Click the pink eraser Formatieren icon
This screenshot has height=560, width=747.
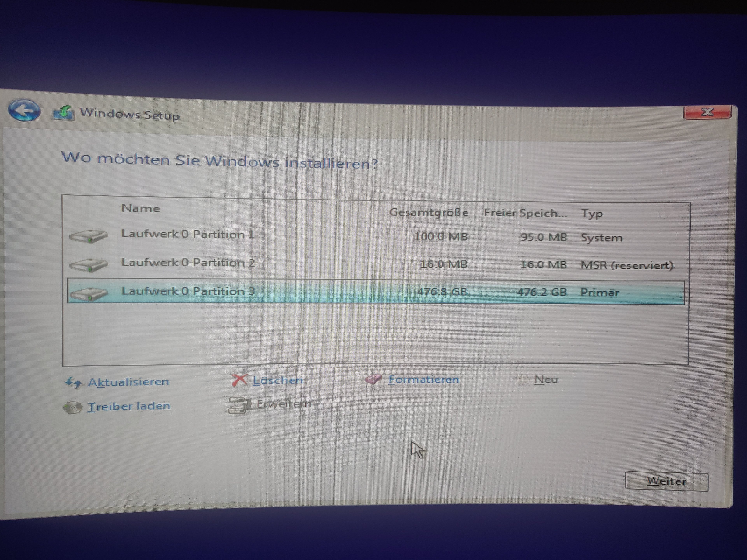coord(373,379)
